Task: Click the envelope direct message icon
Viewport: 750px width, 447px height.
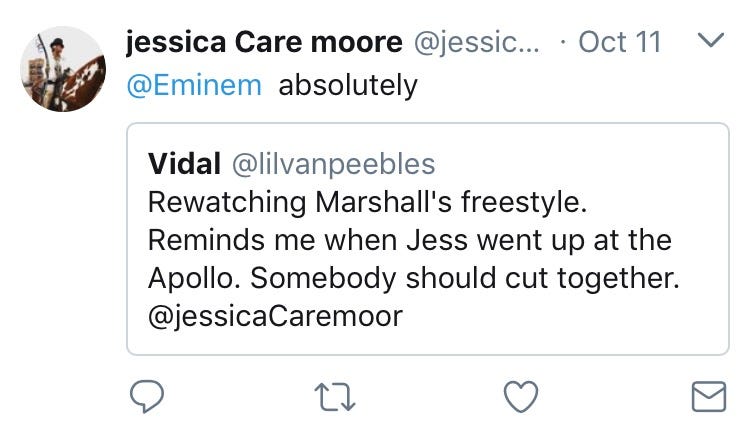Action: tap(708, 399)
